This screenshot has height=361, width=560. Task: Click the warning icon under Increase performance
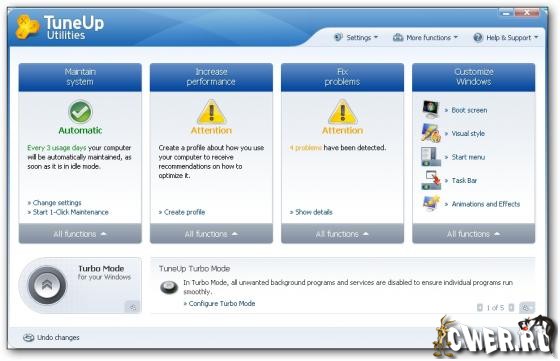coord(211,112)
